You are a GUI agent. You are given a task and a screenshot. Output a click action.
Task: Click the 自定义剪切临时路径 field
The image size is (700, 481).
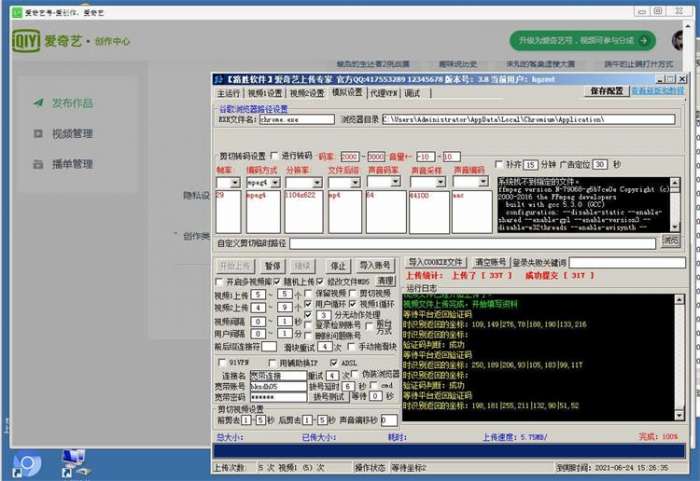pyautogui.click(x=472, y=243)
